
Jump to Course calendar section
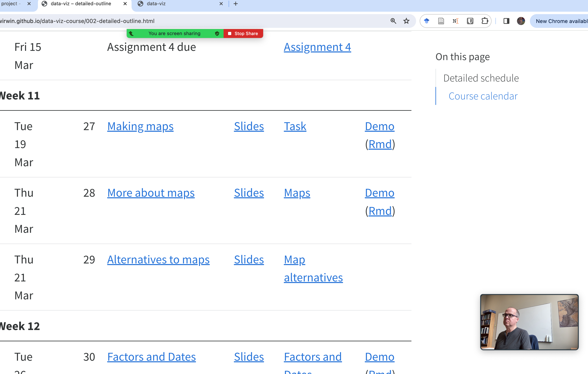pos(483,96)
